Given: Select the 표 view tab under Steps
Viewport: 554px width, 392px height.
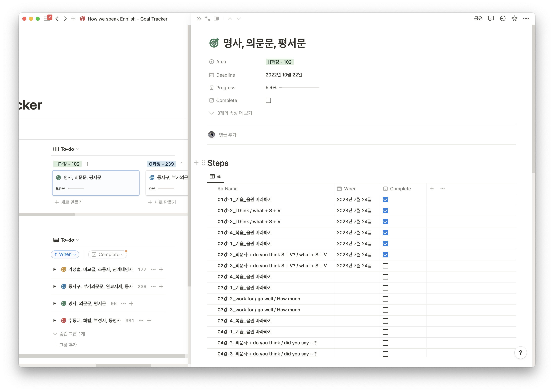Looking at the screenshot, I should 215,176.
